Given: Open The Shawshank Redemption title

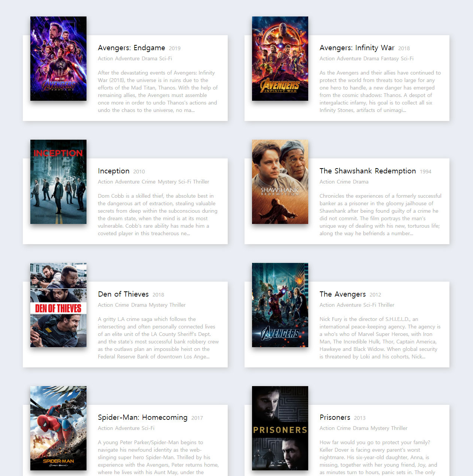Looking at the screenshot, I should click(368, 171).
